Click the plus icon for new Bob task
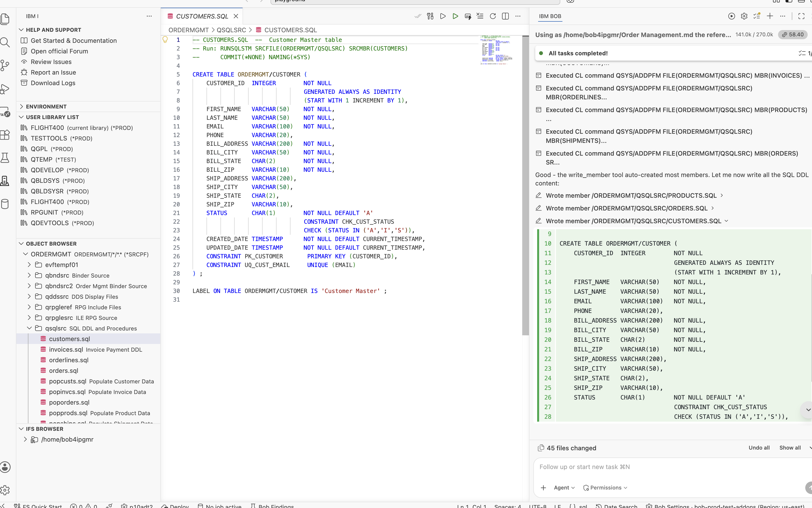Viewport: 812px width, 508px height. [x=770, y=16]
